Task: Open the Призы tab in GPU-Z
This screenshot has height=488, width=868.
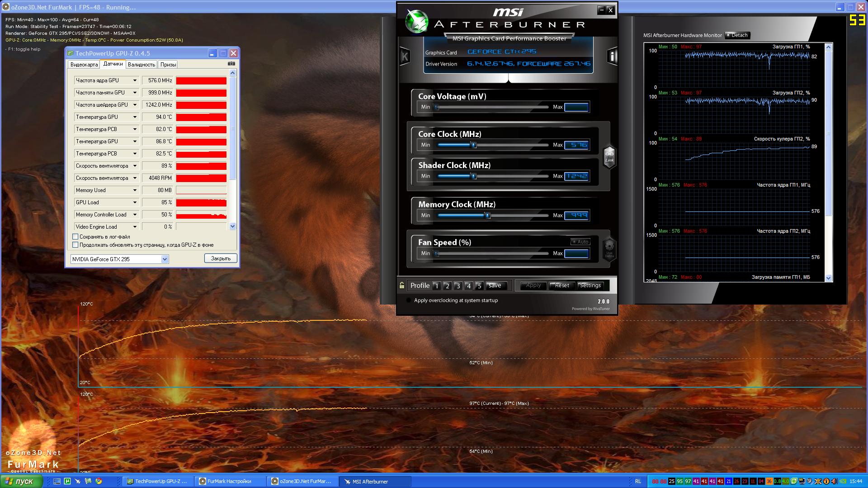Action: point(168,65)
